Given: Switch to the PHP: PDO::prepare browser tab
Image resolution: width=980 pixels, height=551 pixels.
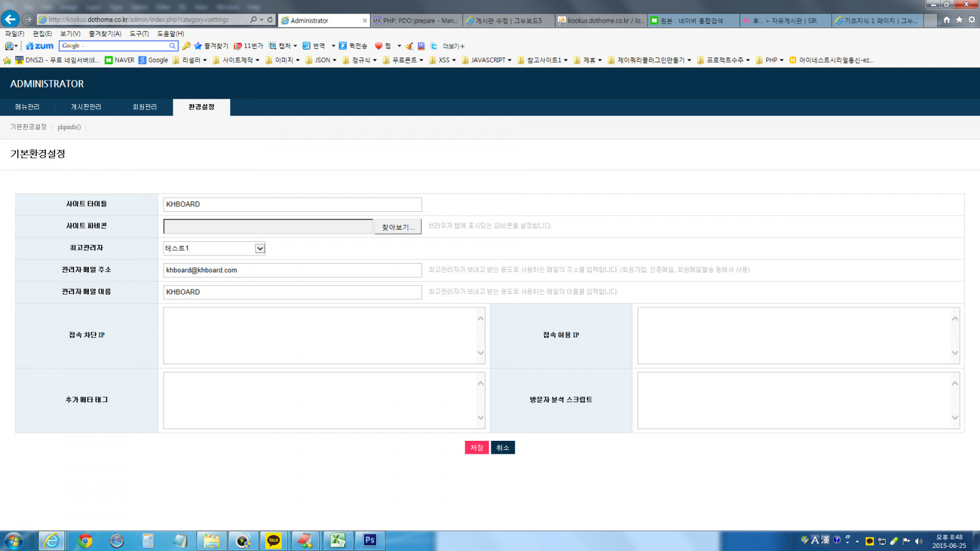Looking at the screenshot, I should pyautogui.click(x=417, y=20).
